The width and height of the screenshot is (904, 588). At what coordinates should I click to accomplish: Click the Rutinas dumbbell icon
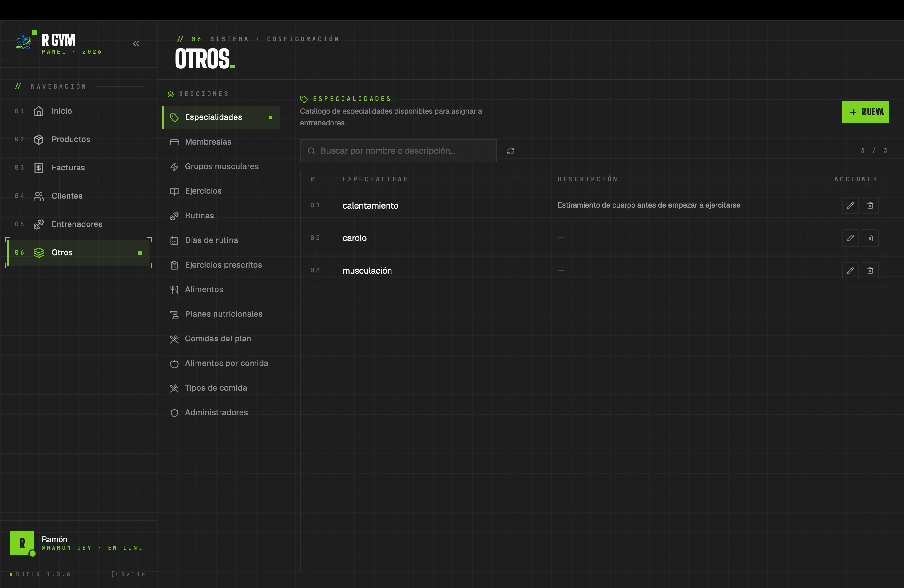174,216
